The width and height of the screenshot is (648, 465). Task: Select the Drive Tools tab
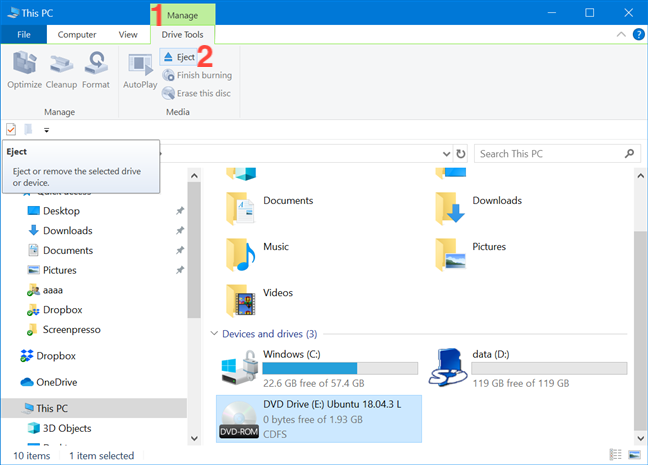pos(182,35)
